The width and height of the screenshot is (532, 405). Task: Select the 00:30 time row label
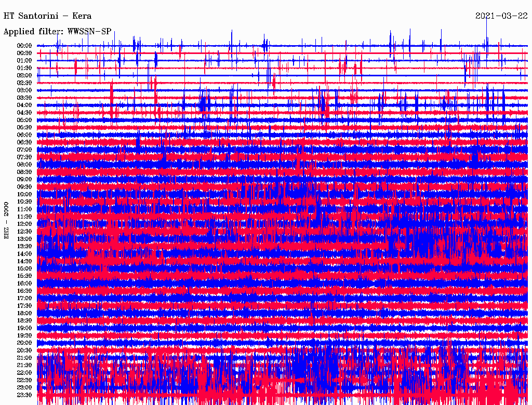(x=24, y=53)
